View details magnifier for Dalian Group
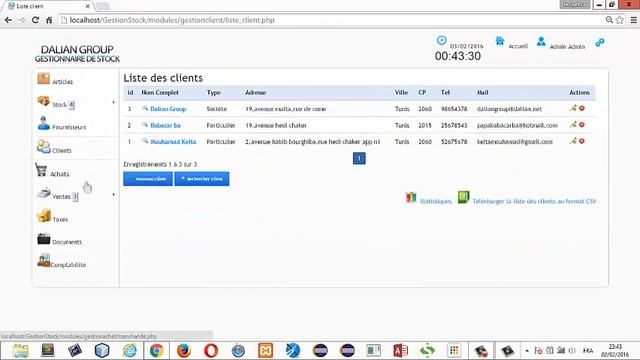640x360 pixels. pyautogui.click(x=145, y=108)
